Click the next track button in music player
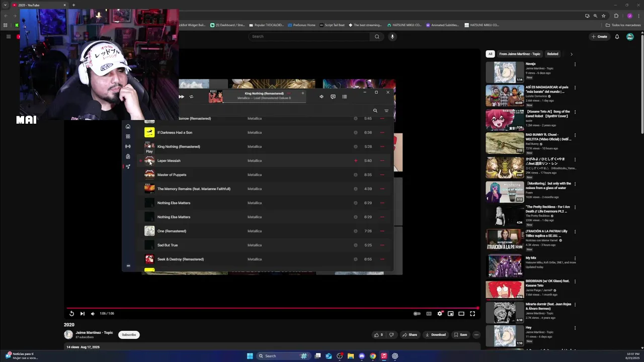Screen dimensions: 644x362 (x=181, y=97)
